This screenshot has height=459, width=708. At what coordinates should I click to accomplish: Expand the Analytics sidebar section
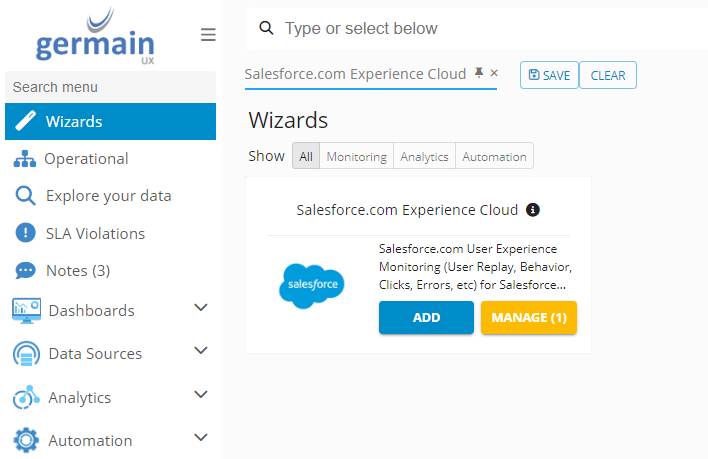[200, 395]
